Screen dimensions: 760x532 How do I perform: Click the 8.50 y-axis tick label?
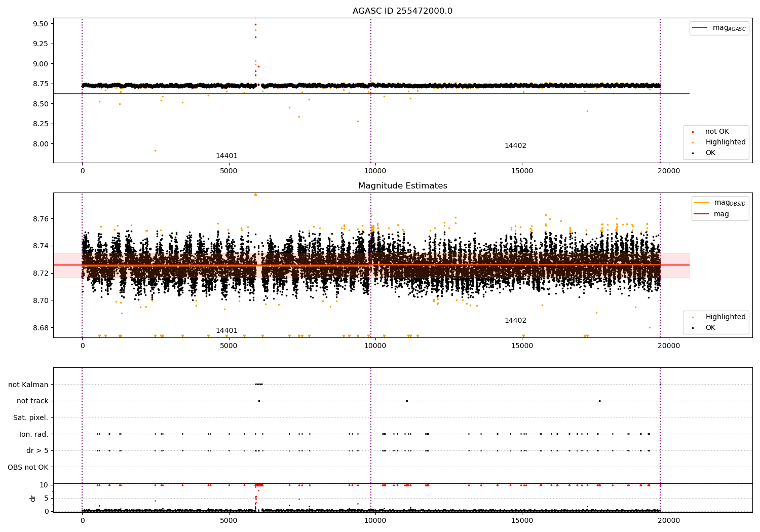[x=40, y=104]
